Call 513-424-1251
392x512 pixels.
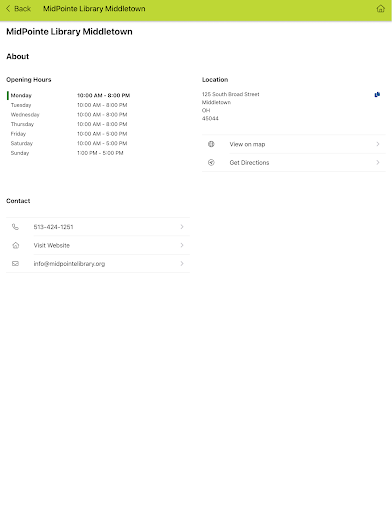(98, 227)
